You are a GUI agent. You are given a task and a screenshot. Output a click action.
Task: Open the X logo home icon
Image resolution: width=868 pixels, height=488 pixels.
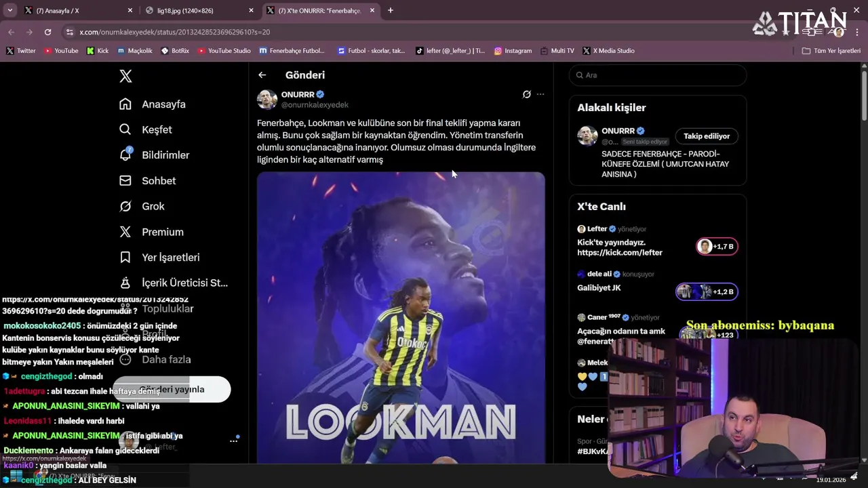[125, 76]
